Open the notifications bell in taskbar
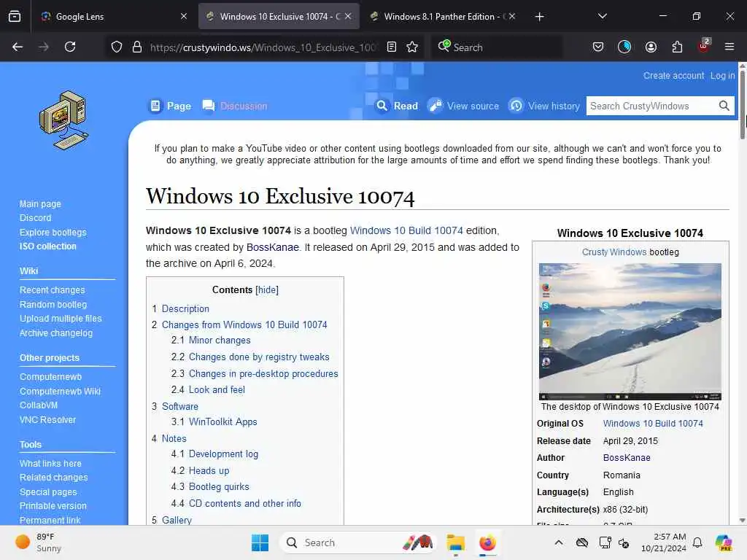Screen dimensions: 747x560 click(697, 542)
